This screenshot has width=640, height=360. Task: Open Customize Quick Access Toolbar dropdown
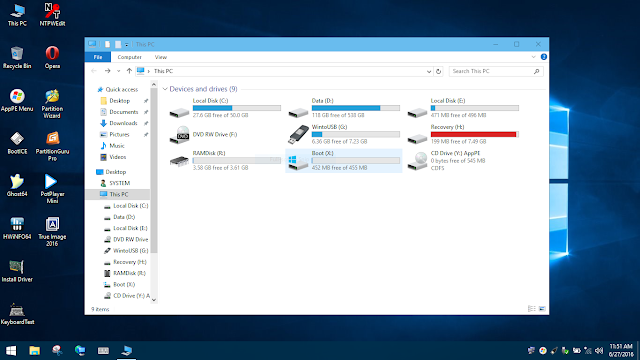pyautogui.click(x=127, y=44)
